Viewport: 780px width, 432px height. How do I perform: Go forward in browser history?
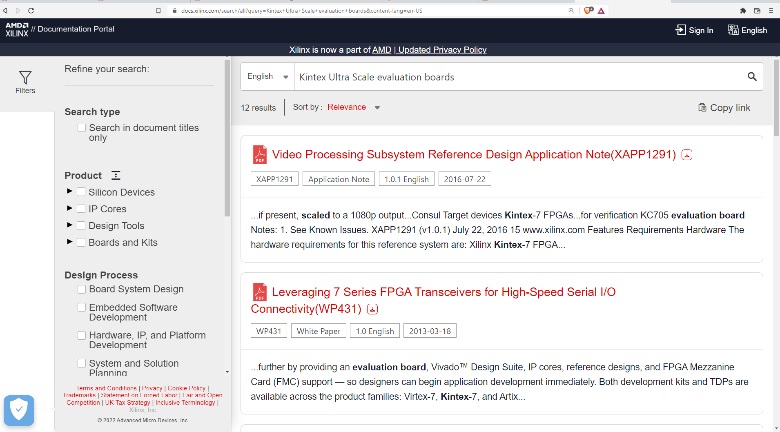[18, 10]
